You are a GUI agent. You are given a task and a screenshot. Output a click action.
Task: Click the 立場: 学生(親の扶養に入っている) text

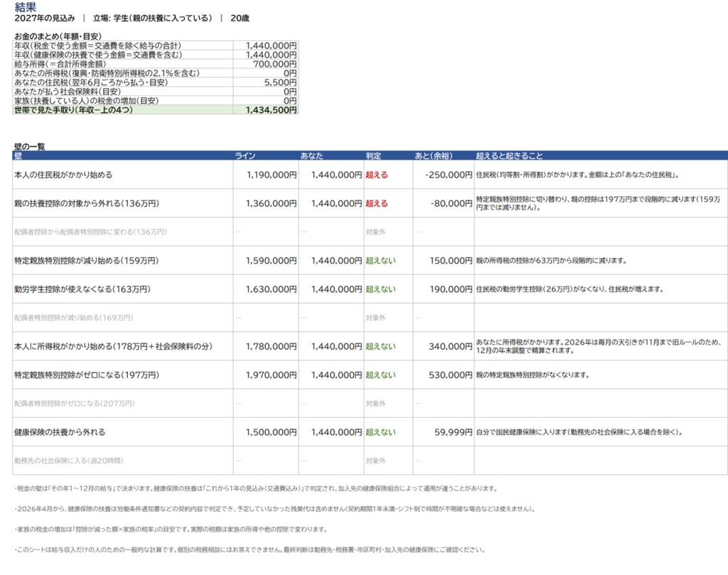tap(152, 18)
